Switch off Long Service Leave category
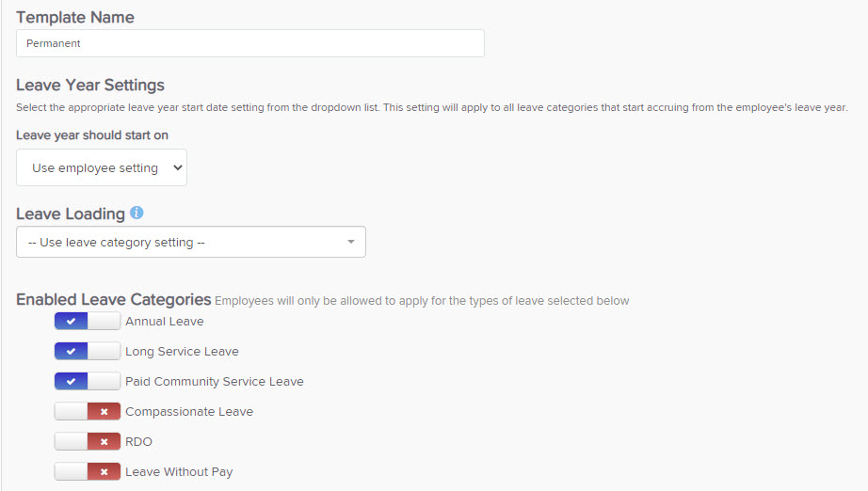Image resolution: width=868 pixels, height=491 pixels. click(x=88, y=351)
